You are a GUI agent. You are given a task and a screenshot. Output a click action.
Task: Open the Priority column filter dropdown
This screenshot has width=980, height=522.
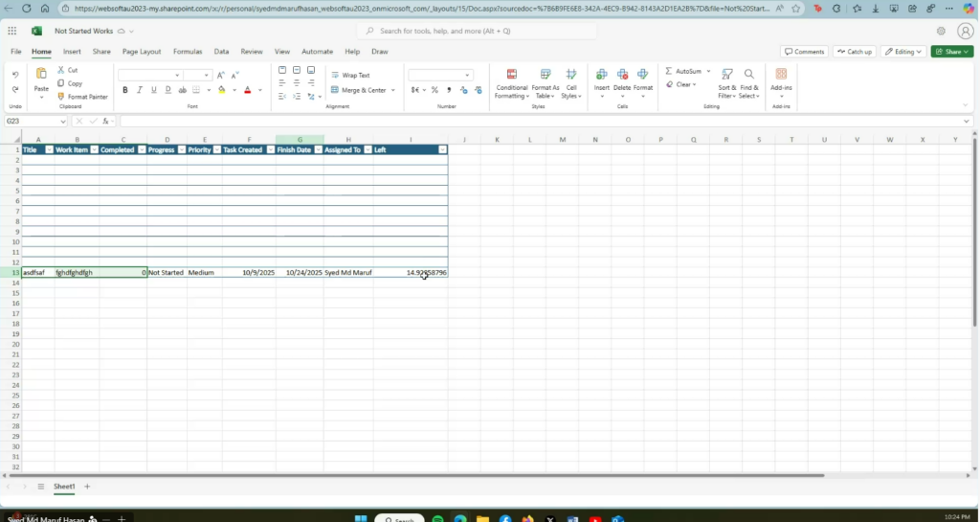[x=215, y=150]
